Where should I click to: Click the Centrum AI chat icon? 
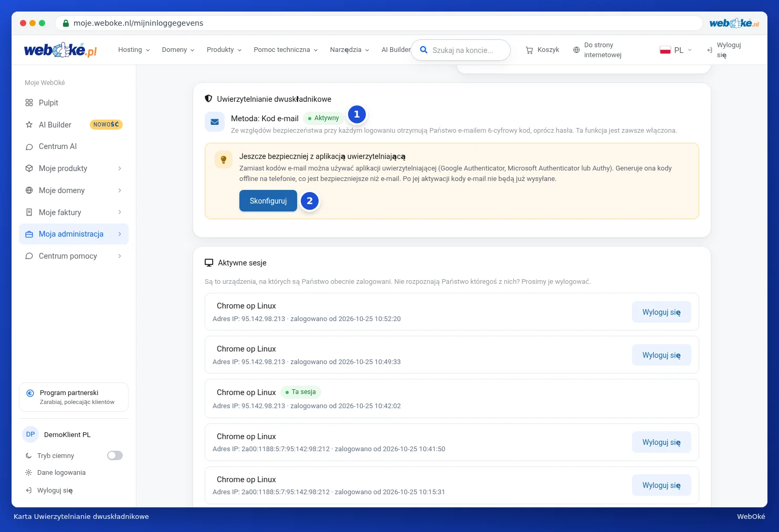pyautogui.click(x=29, y=147)
